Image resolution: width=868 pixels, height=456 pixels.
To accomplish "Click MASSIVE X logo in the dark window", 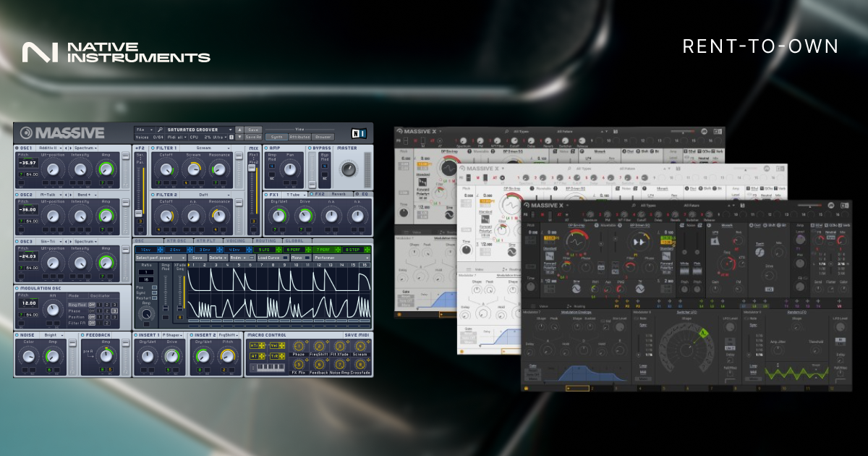I will point(544,206).
